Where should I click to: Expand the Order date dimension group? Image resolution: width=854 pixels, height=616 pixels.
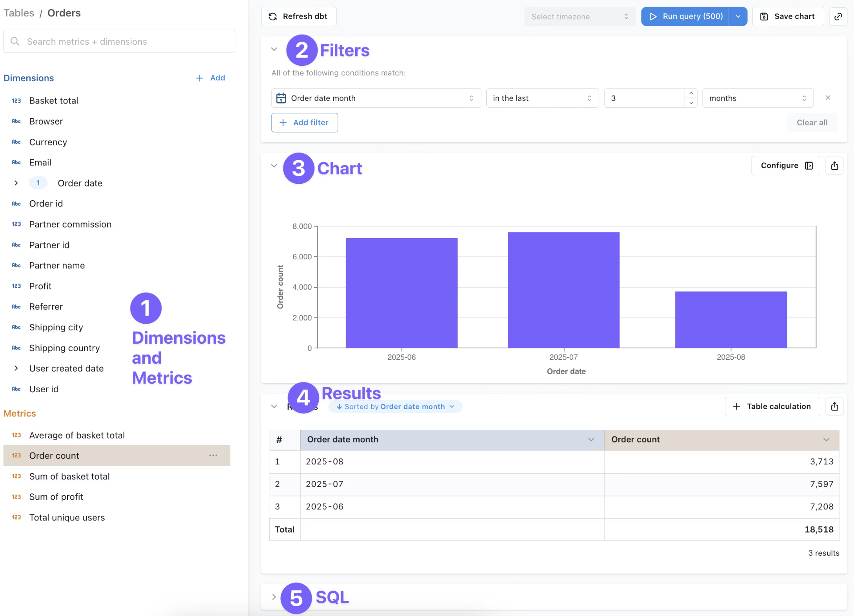pyautogui.click(x=16, y=183)
